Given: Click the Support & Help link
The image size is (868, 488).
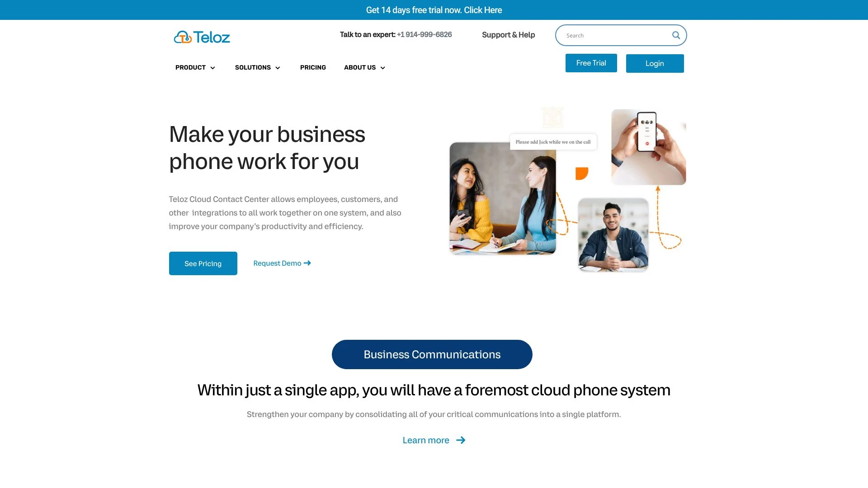Looking at the screenshot, I should tap(508, 34).
